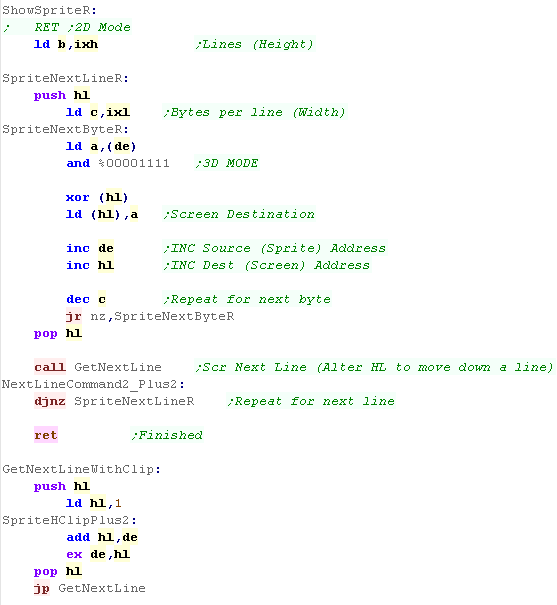The height and width of the screenshot is (605, 557).
Task: Click the SpriteNextByteR label definition
Action: [x=66, y=129]
